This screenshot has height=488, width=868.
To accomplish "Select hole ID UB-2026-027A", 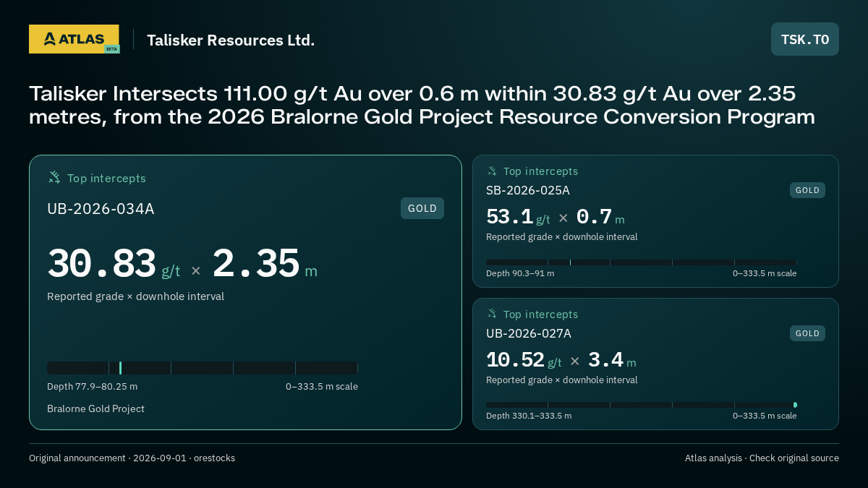I will coord(529,333).
